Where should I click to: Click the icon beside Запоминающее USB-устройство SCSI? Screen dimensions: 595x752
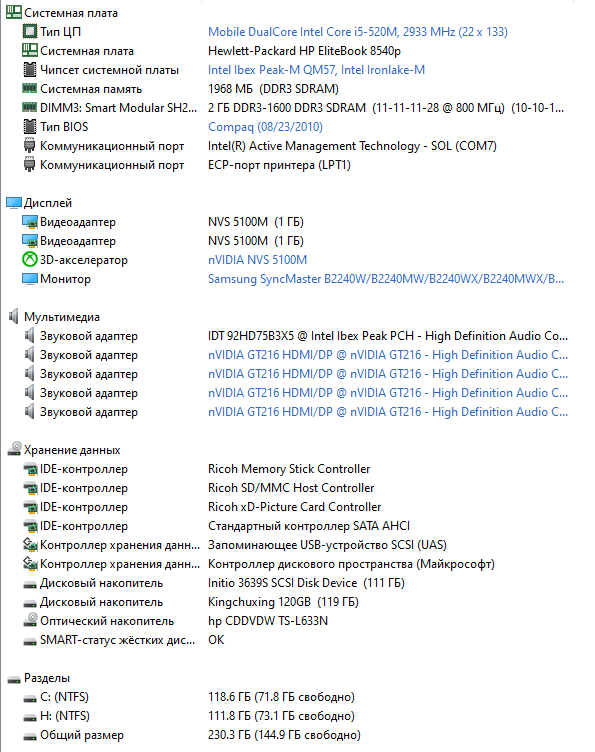pos(30,544)
